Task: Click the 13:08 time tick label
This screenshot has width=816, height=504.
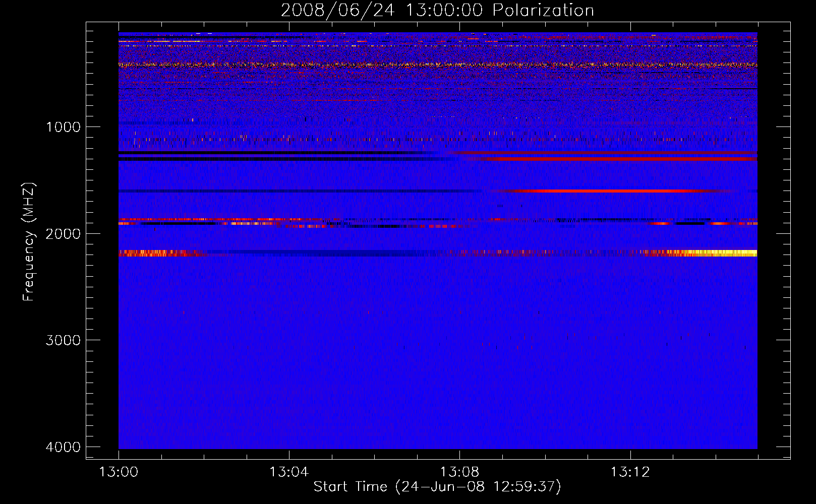Action: coord(459,472)
